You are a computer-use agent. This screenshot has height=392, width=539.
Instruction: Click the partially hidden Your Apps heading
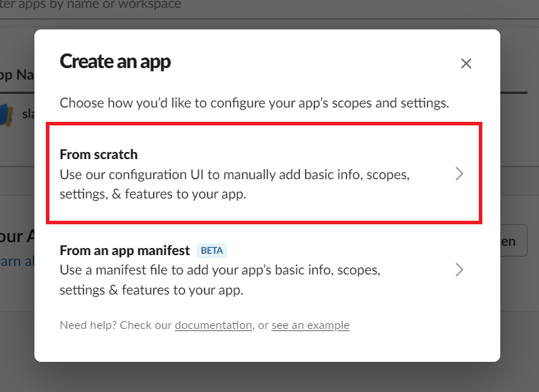click(x=14, y=236)
